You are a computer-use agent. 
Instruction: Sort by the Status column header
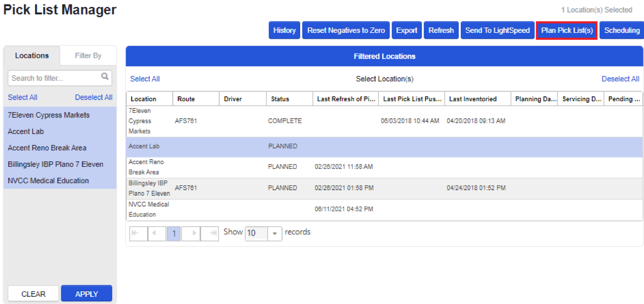click(x=280, y=99)
